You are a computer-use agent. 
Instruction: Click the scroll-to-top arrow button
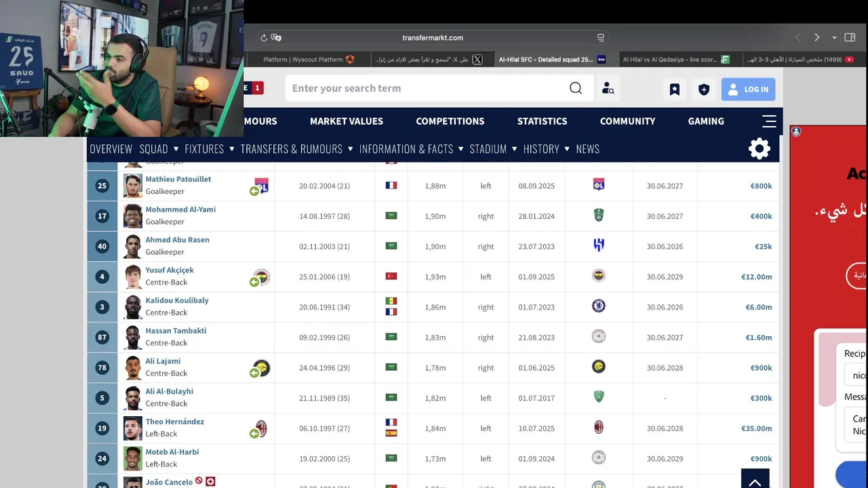(x=755, y=480)
